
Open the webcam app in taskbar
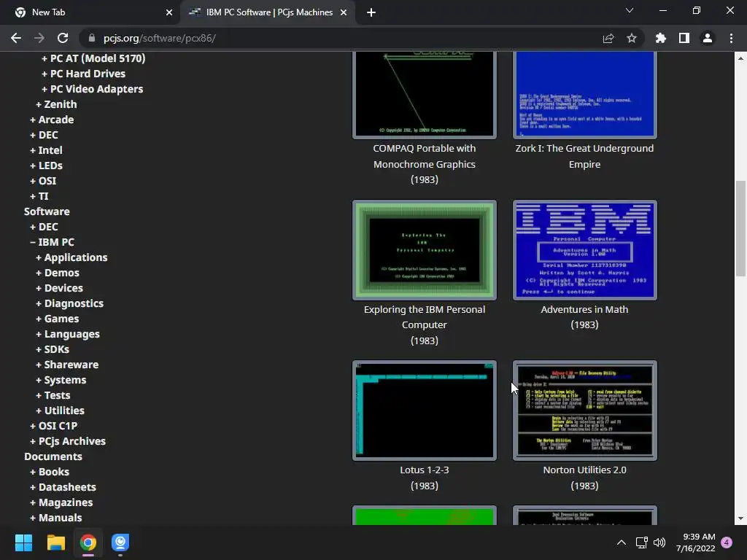tap(120, 542)
